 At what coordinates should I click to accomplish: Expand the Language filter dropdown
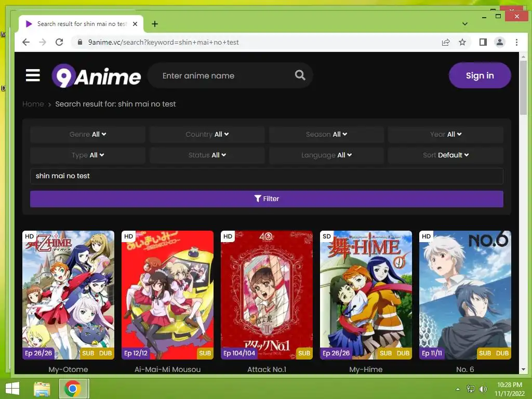tap(326, 155)
